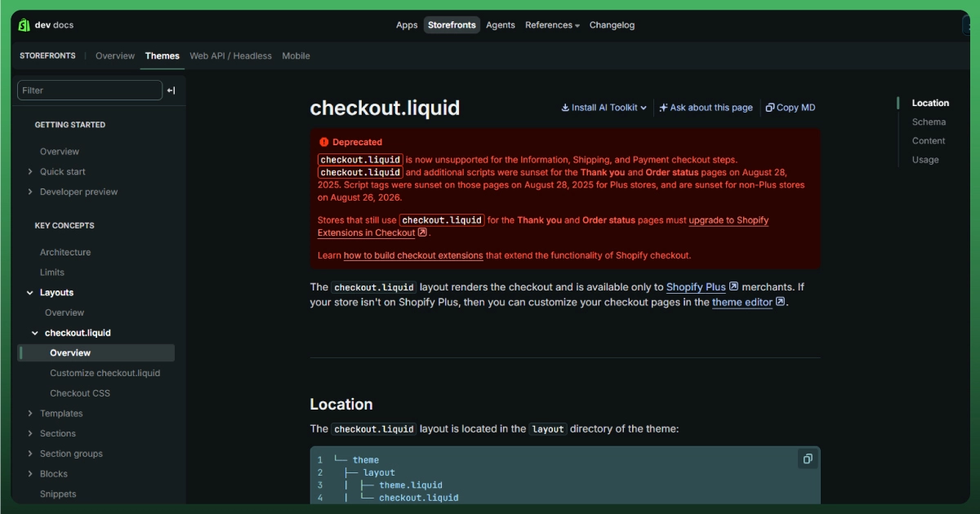Image resolution: width=980 pixels, height=514 pixels.
Task: Click the Shopify dev docs logo
Action: pos(46,25)
